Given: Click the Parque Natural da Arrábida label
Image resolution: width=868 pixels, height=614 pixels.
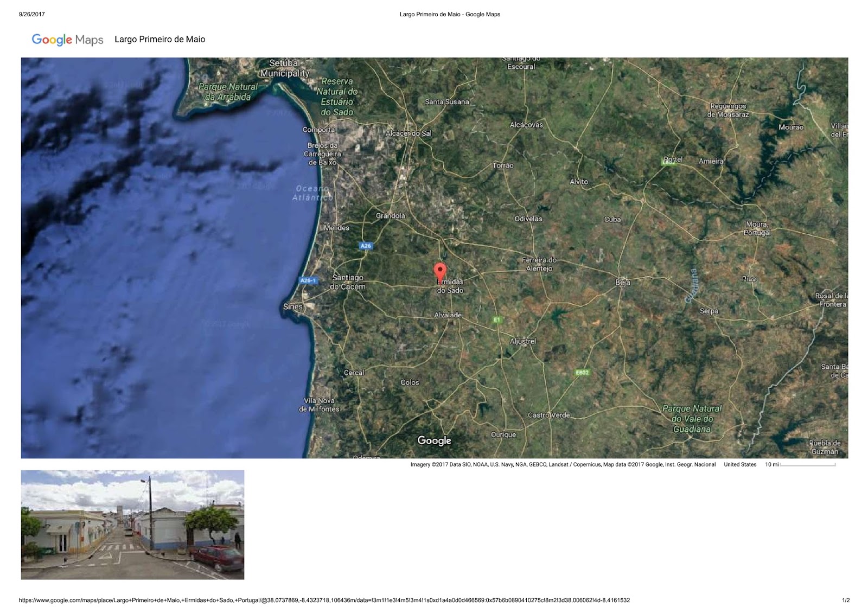Looking at the screenshot, I should pos(228,92).
